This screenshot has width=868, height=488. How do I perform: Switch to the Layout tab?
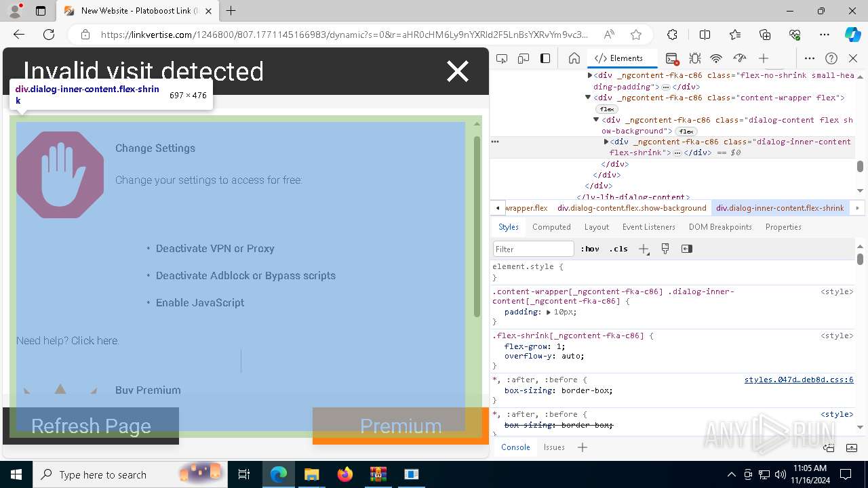(597, 227)
